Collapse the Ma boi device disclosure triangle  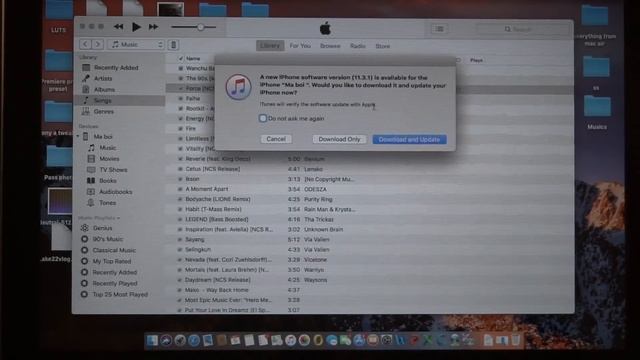pyautogui.click(x=78, y=136)
